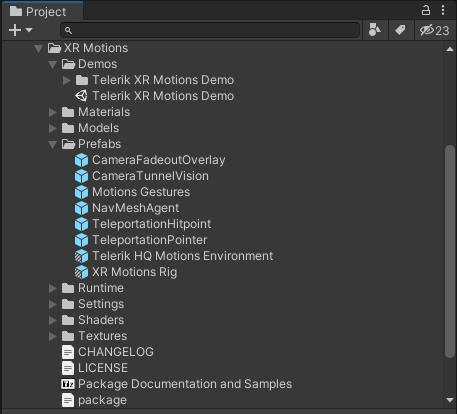Viewport: 457px width, 414px height.
Task: Select the "CameraFadeoutOverlay" label
Action: tap(159, 160)
